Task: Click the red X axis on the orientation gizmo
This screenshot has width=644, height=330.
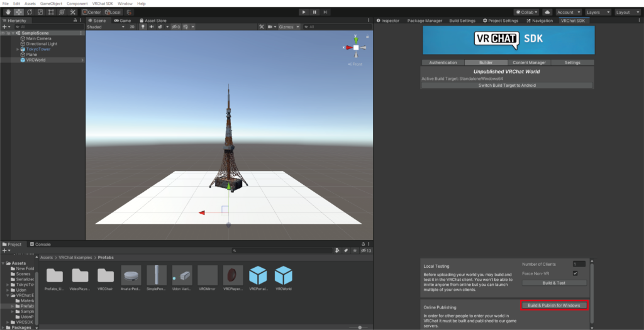Action: click(348, 48)
